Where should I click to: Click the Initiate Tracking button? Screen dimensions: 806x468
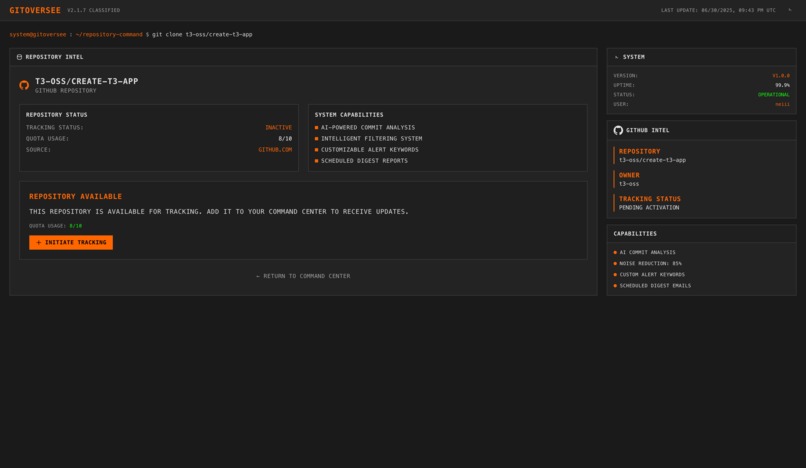71,242
